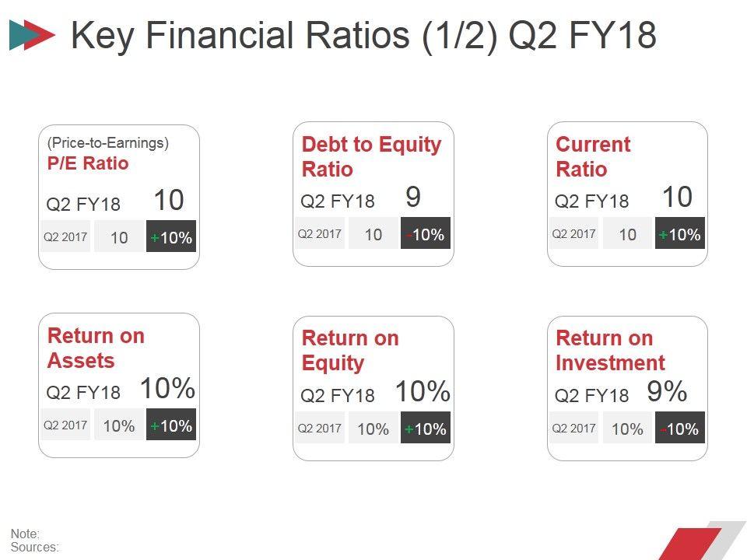Click the -10% badge in the Debt to Equity card
The width and height of the screenshot is (747, 560).
click(x=426, y=234)
